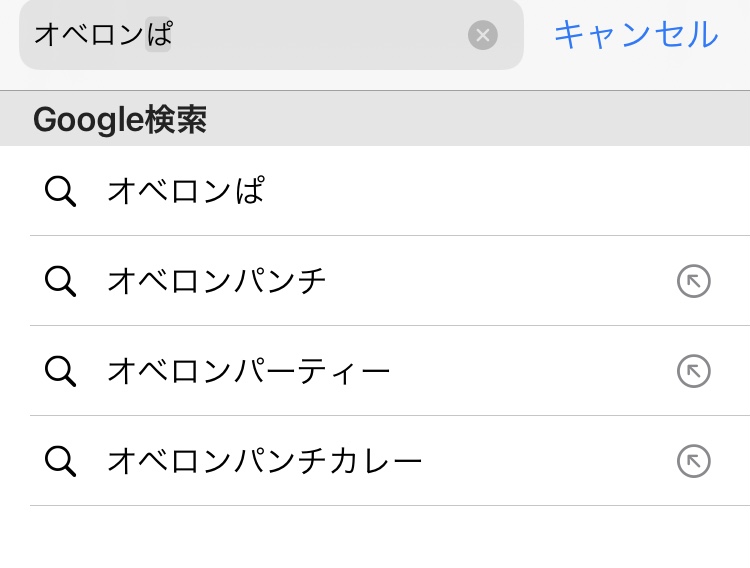The width and height of the screenshot is (750, 568).
Task: Click into the オベロンぱ search field
Action: click(271, 35)
